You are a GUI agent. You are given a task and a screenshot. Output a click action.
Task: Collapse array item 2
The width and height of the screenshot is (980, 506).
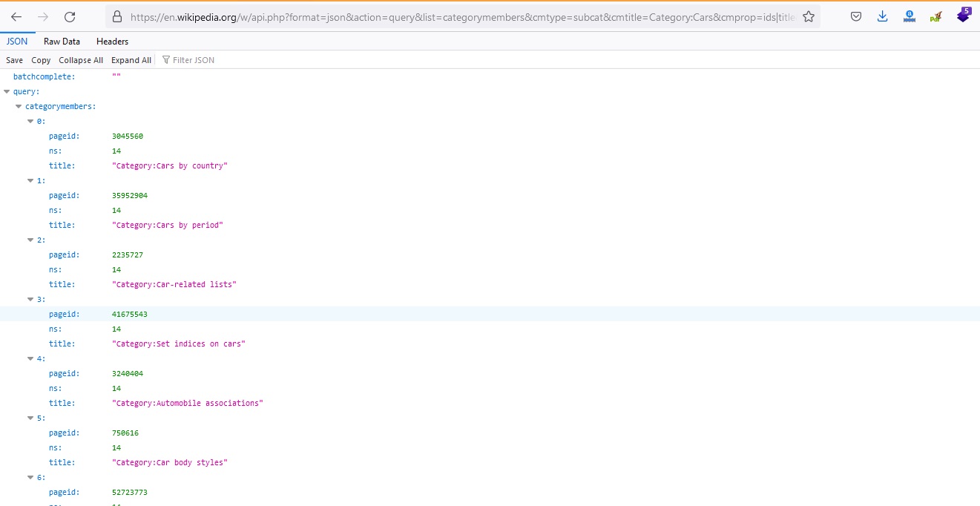30,240
